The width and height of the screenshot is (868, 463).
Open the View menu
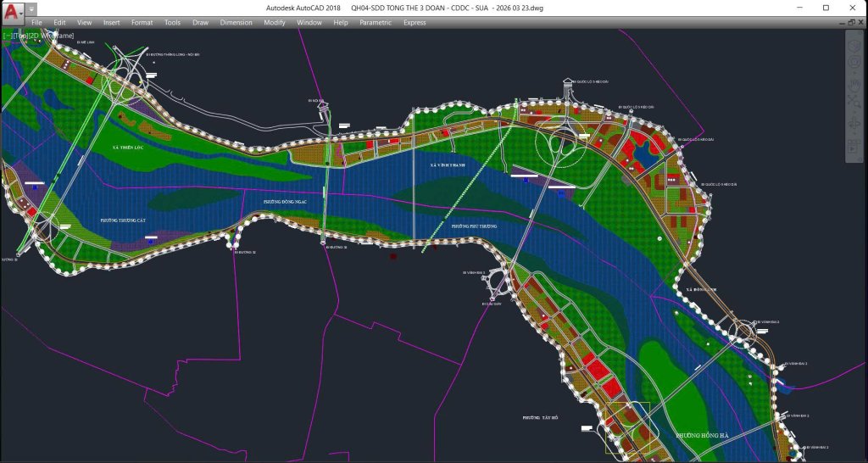(x=84, y=23)
